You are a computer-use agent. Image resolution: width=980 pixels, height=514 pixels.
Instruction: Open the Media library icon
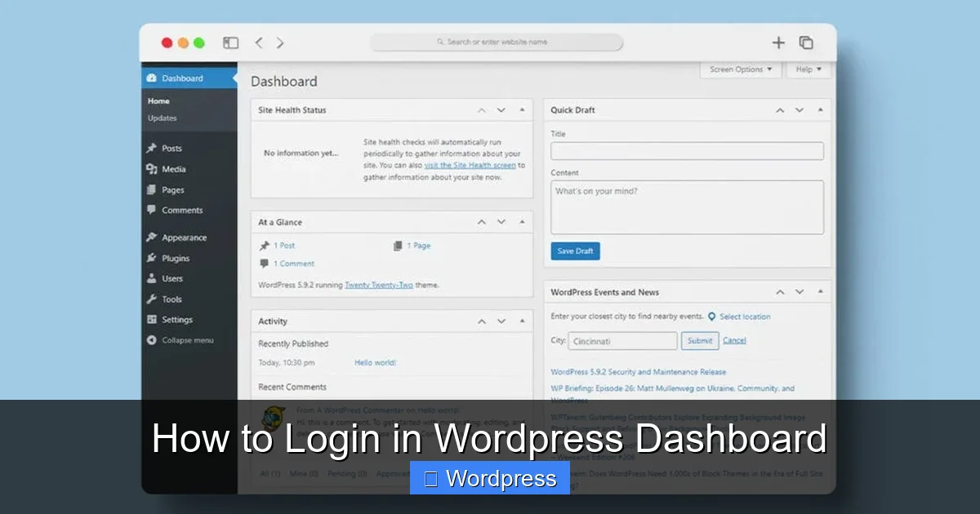(151, 169)
